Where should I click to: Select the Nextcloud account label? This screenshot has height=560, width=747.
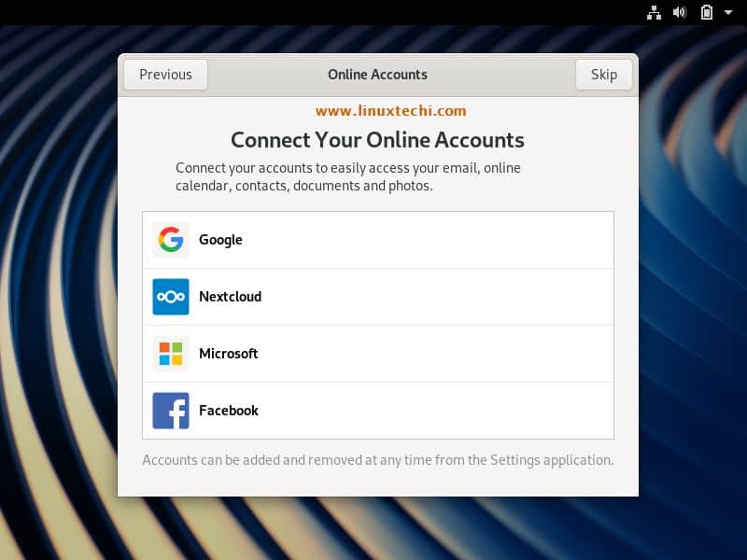230,297
